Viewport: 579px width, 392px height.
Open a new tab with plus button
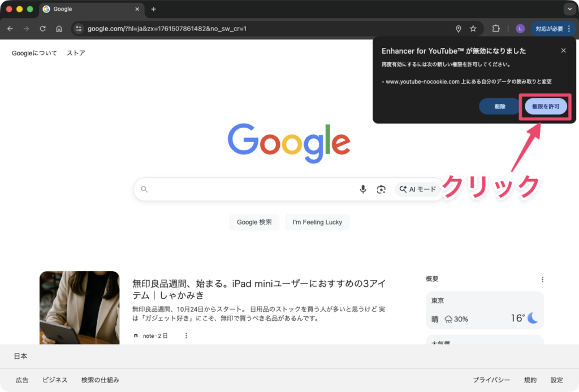coord(153,9)
